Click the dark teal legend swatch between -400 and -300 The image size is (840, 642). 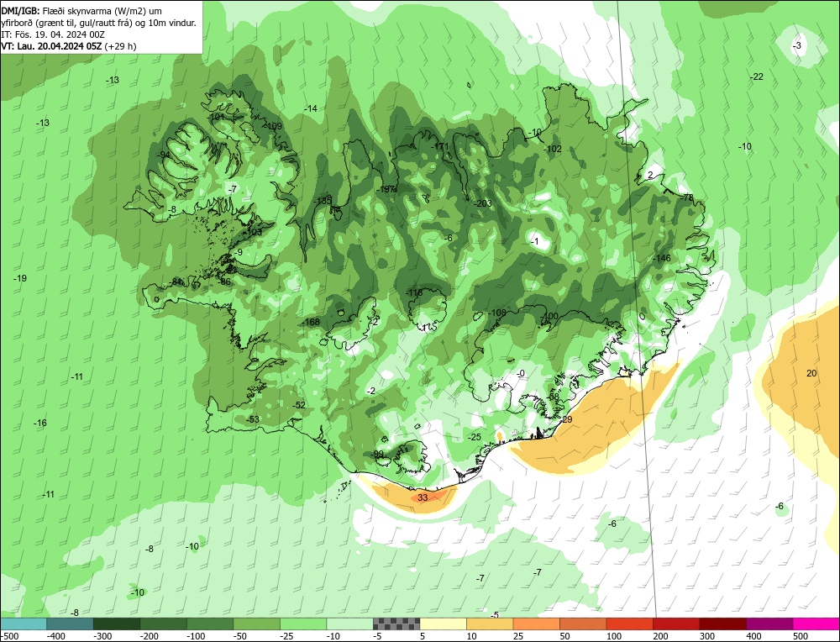point(70,624)
